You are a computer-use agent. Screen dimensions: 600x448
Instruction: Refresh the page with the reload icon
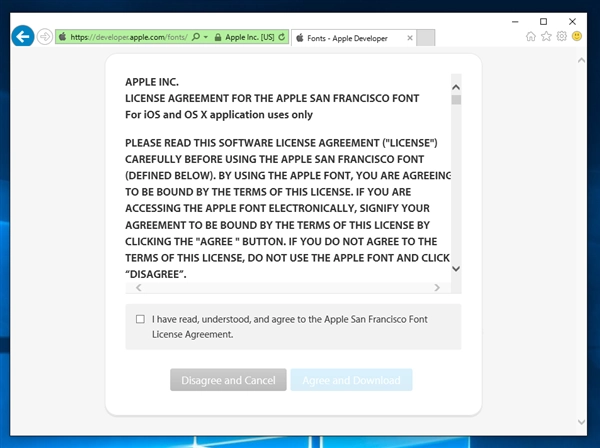282,37
